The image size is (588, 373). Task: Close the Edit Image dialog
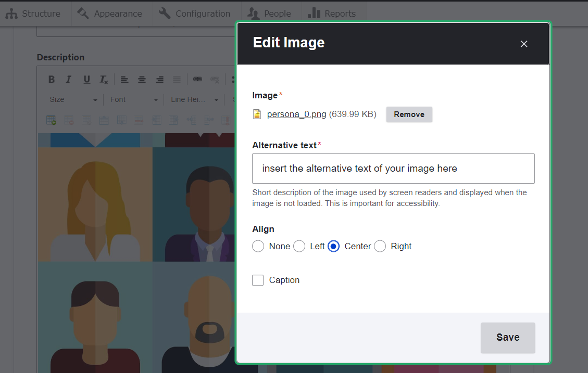524,44
